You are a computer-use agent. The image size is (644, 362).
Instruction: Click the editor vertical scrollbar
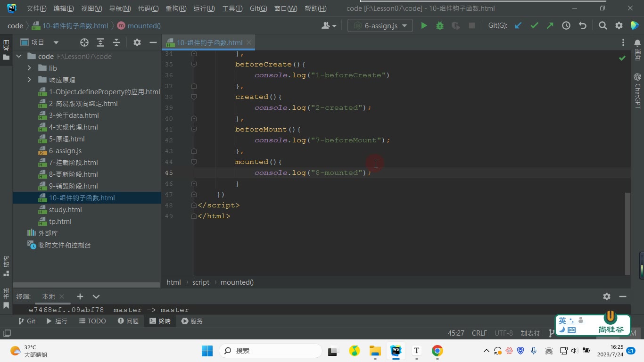(x=627, y=233)
